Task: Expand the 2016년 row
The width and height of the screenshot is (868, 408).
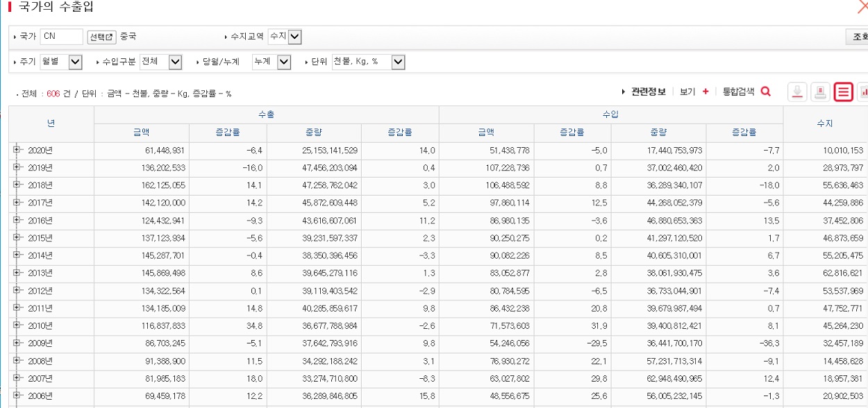Action: (x=17, y=220)
